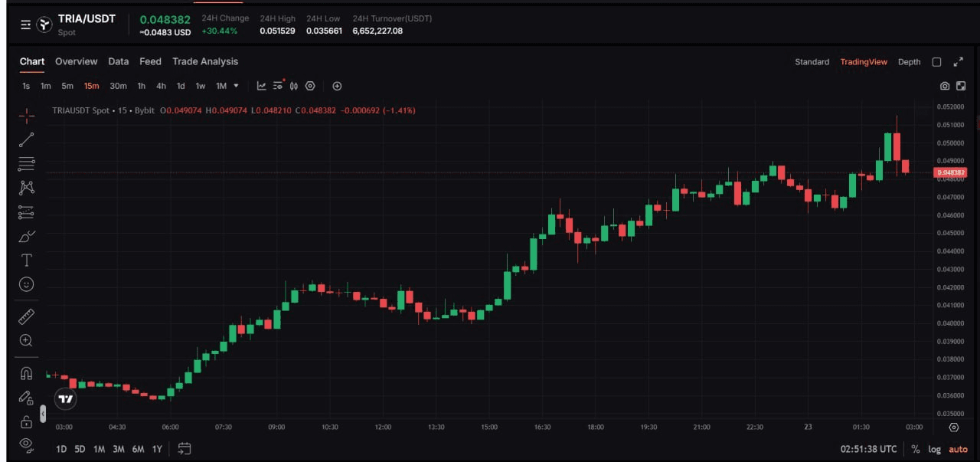Expand the 1M timeframe dropdown arrow

[236, 86]
